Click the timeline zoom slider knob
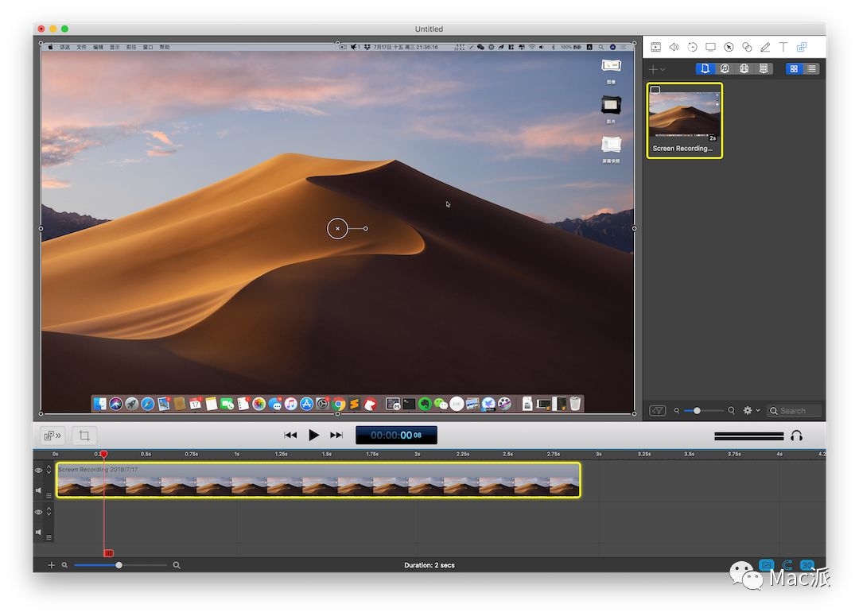The height and width of the screenshot is (616, 859). click(119, 565)
